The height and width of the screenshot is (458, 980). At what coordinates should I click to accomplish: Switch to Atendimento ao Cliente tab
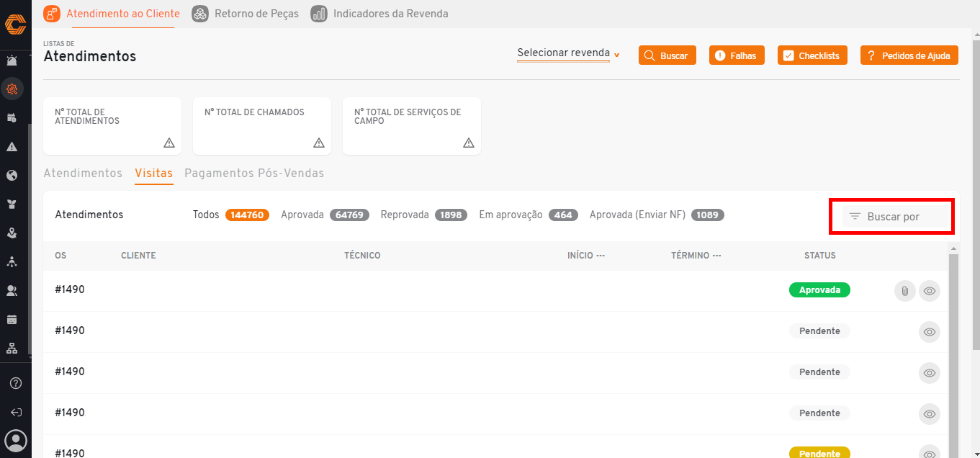(x=111, y=14)
